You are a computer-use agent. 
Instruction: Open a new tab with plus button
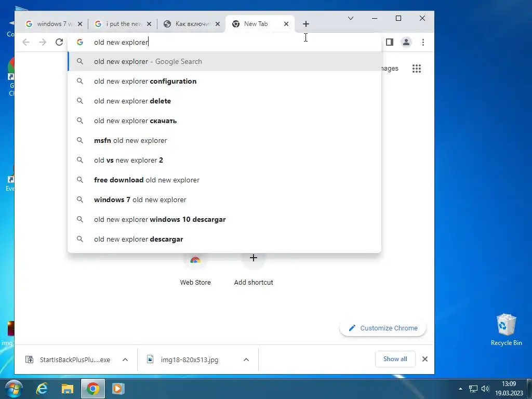click(305, 24)
